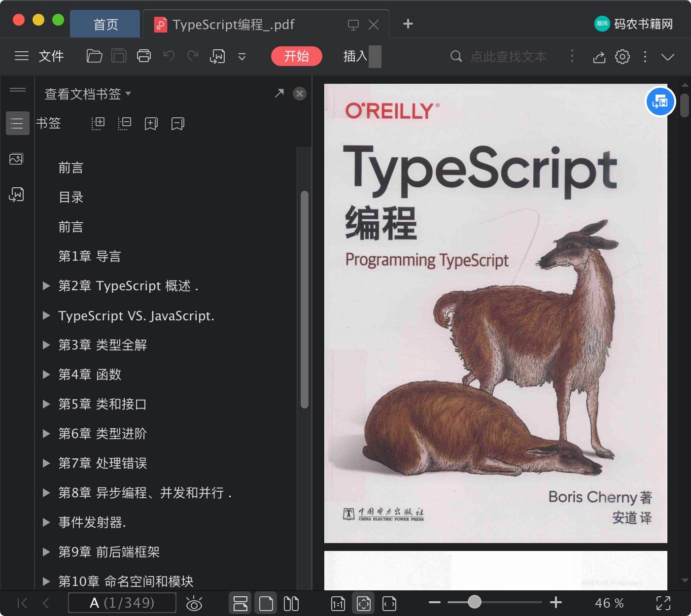Zoom in with plus button

pyautogui.click(x=556, y=602)
